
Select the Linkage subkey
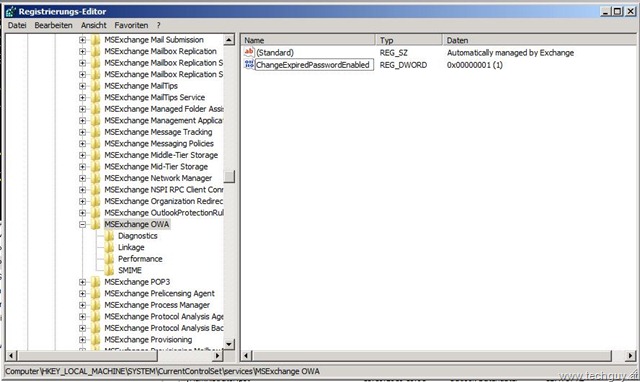click(131, 247)
